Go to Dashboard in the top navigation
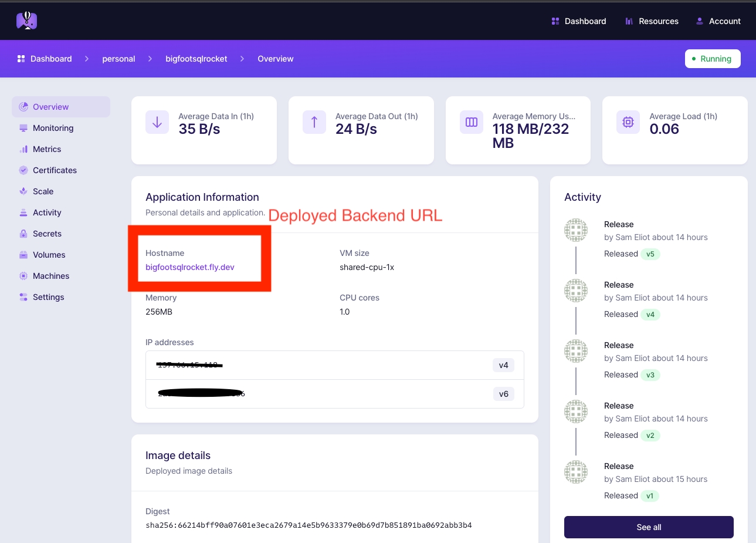This screenshot has width=756, height=543. (x=579, y=21)
